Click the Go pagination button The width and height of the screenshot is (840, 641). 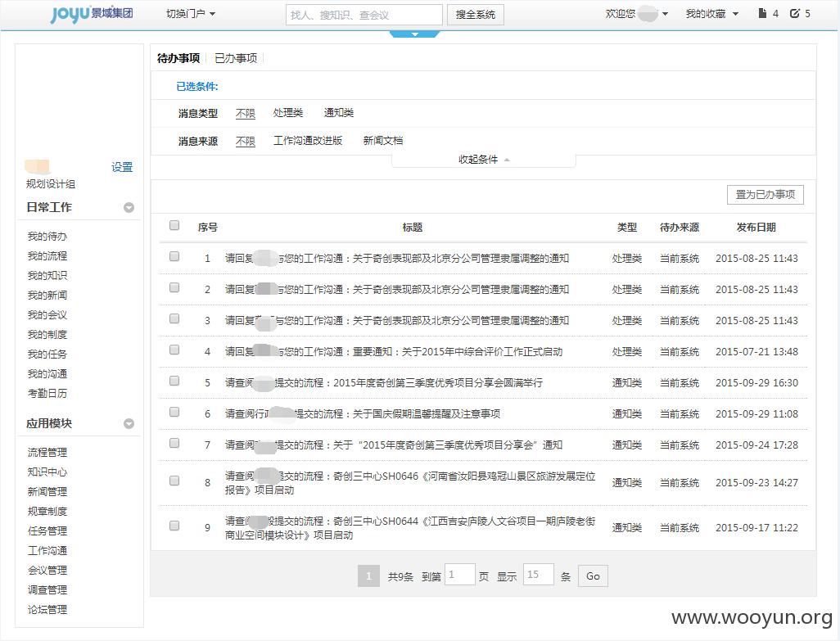pyautogui.click(x=593, y=576)
